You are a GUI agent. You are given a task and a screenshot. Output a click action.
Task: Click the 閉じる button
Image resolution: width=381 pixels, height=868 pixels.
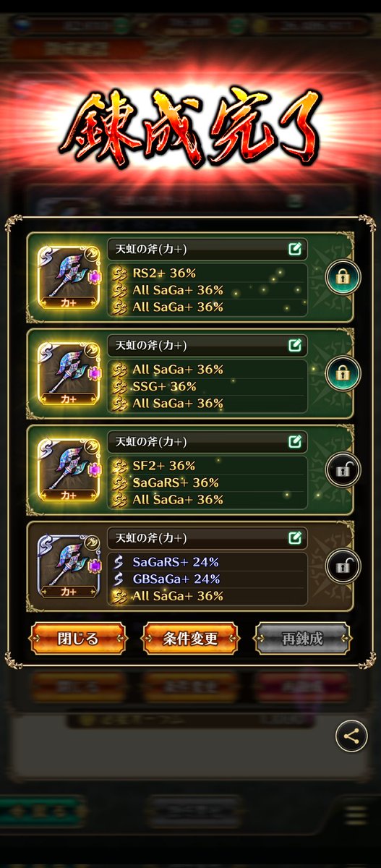click(x=78, y=639)
